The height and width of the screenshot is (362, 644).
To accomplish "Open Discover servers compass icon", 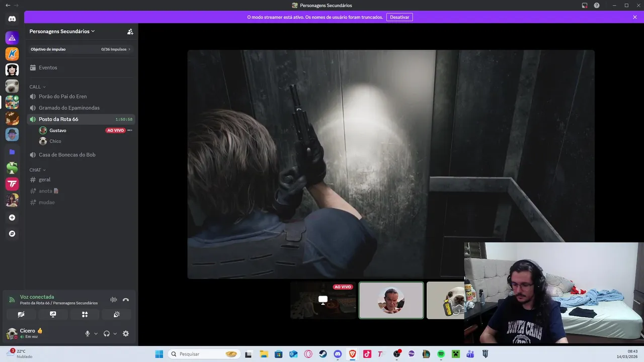I will click(12, 234).
